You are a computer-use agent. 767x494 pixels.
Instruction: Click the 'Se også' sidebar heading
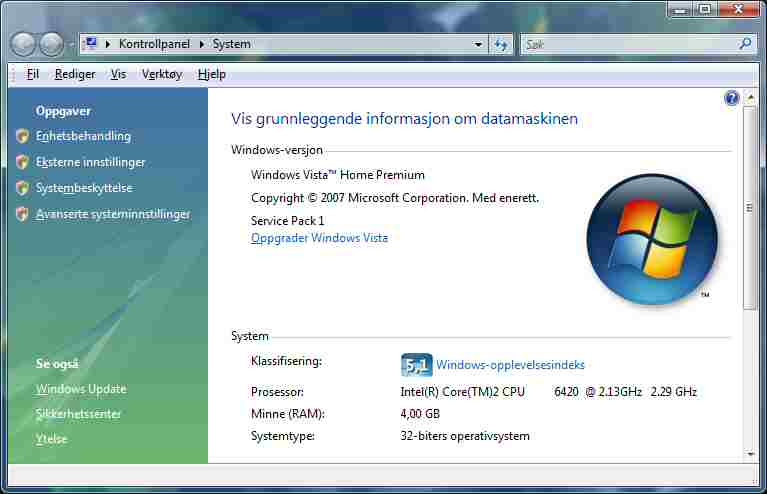(57, 363)
